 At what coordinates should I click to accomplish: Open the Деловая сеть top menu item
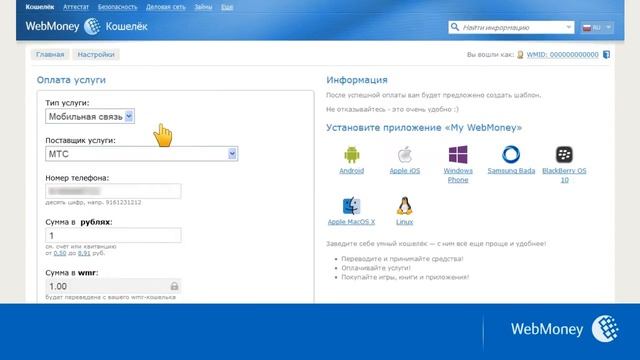[166, 7]
